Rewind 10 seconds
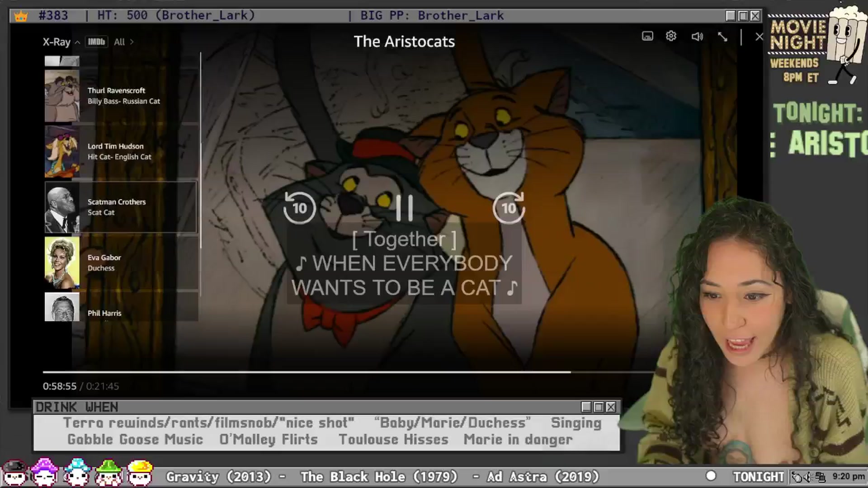The width and height of the screenshot is (868, 488). (299, 208)
